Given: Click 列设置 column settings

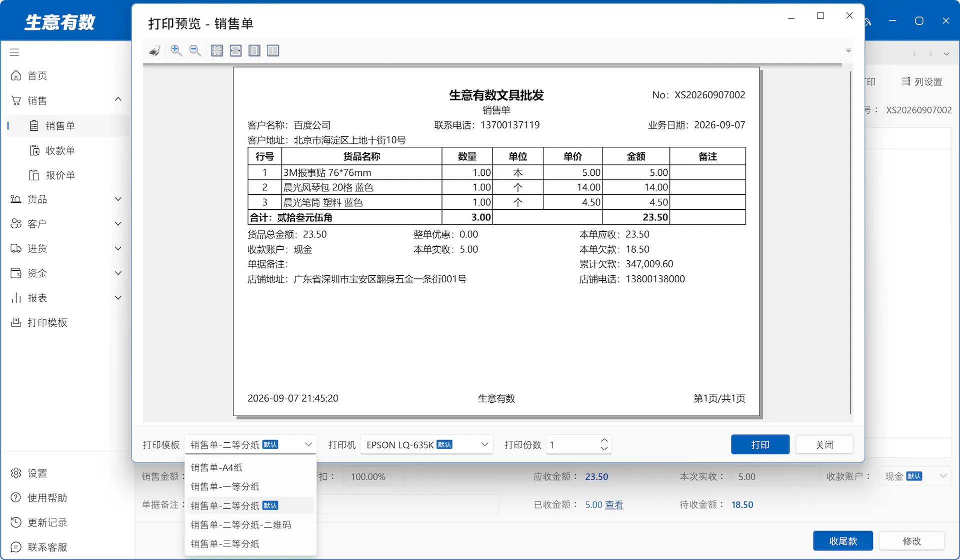Looking at the screenshot, I should pos(921,81).
